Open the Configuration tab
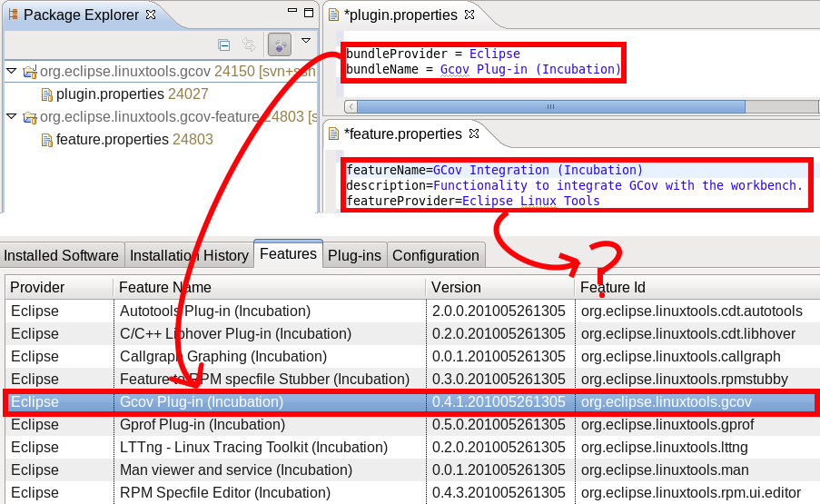The width and height of the screenshot is (820, 504). tap(436, 255)
